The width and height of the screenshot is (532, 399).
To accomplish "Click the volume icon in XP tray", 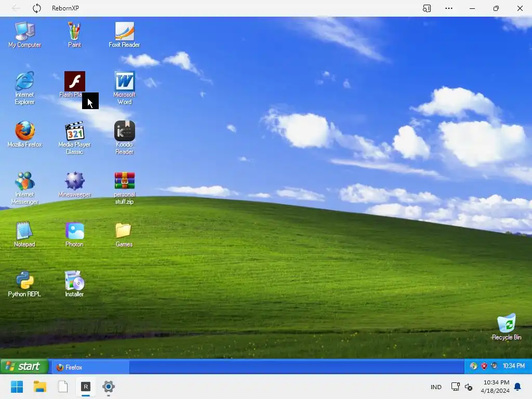I will (x=495, y=366).
